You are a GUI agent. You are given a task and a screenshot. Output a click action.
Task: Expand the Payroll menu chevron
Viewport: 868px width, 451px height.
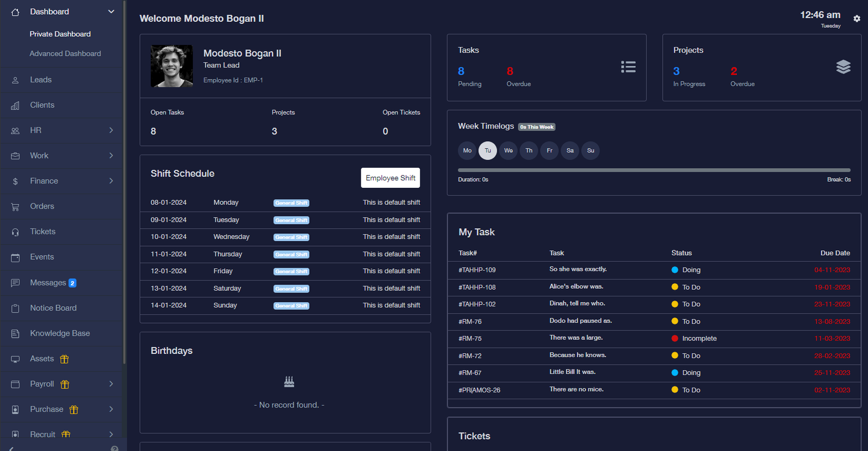[x=111, y=384]
